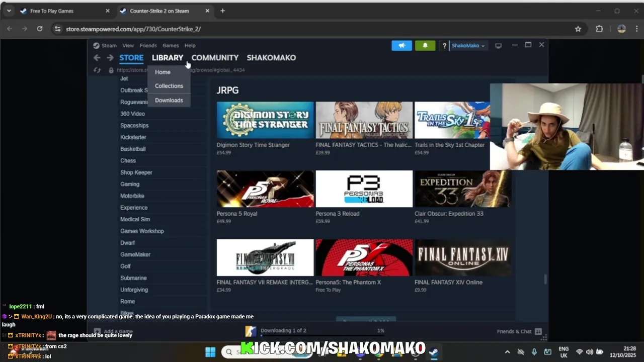
Task: Select Home from Library dropdown
Action: pos(163,72)
